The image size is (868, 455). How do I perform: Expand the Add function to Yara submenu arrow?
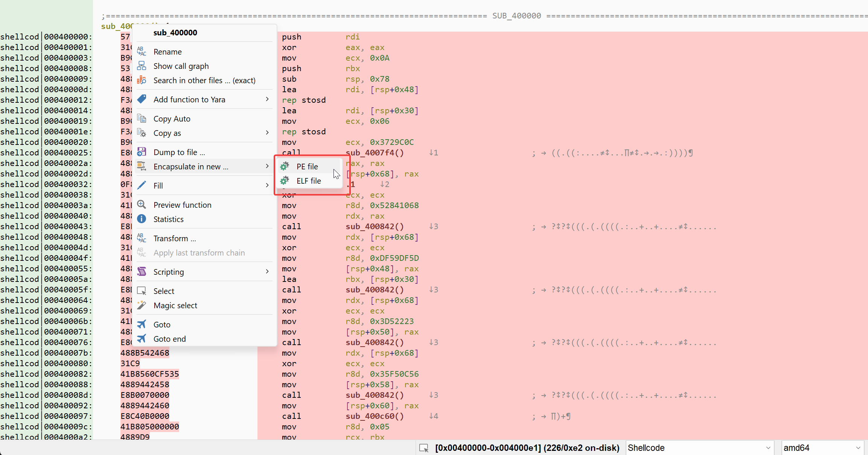point(267,99)
